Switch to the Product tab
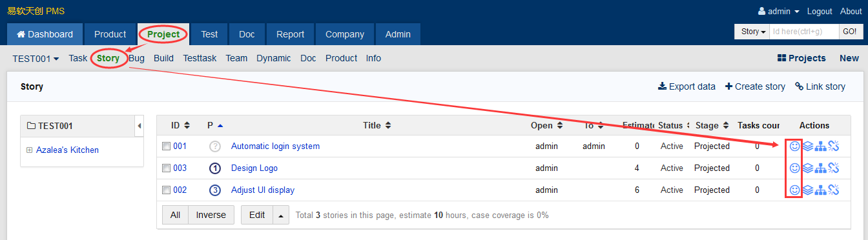The image size is (868, 240). (110, 34)
